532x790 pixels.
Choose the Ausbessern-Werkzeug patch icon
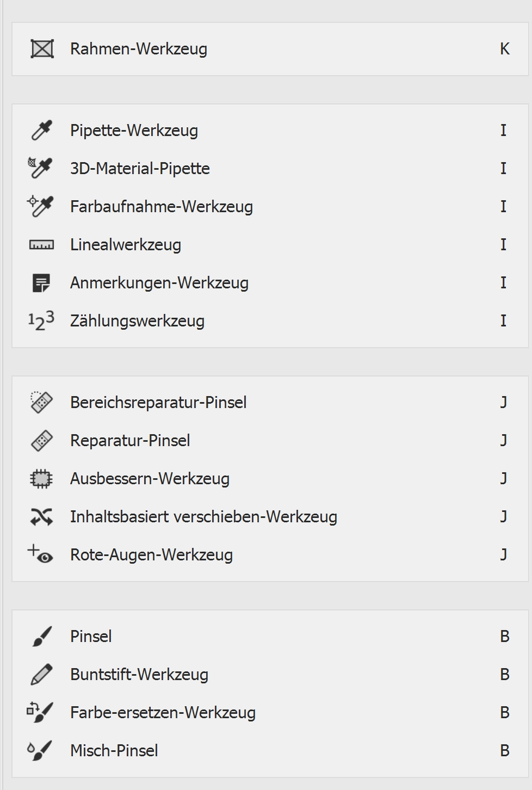pos(41,479)
